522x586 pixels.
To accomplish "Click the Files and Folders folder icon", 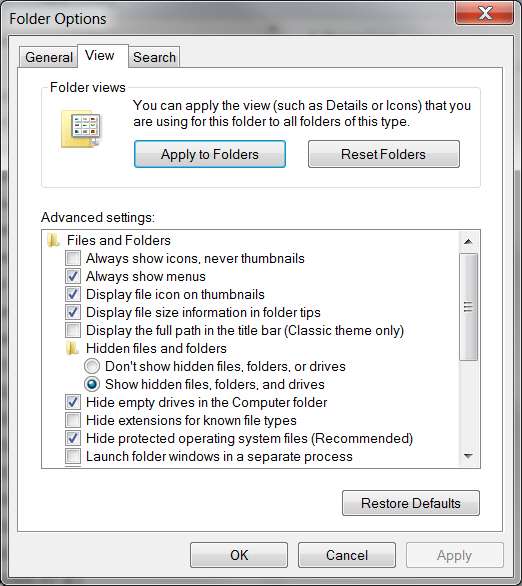I will (53, 240).
